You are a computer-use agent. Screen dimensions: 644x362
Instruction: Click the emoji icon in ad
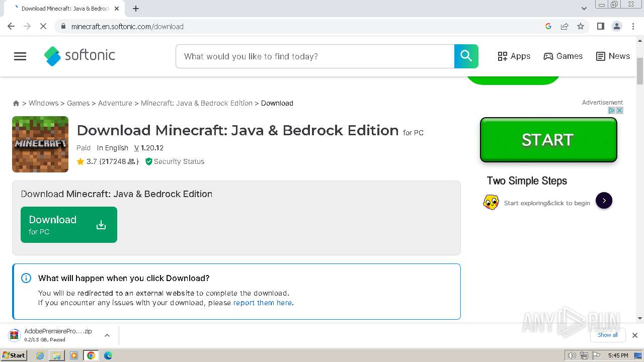click(x=491, y=202)
